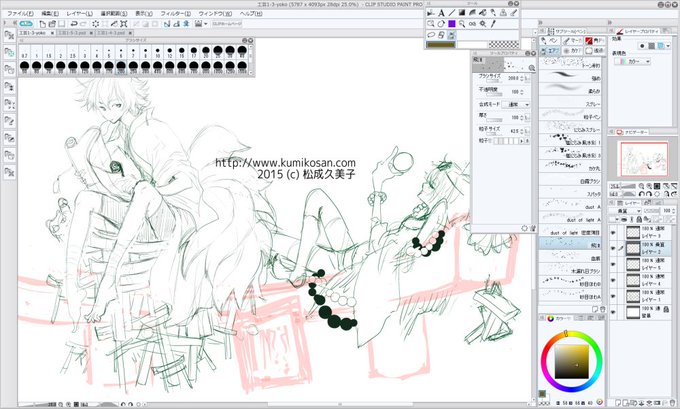Viewport: 680px width, 409px height.
Task: Click the color wheel square picker
Action: pos(572,362)
